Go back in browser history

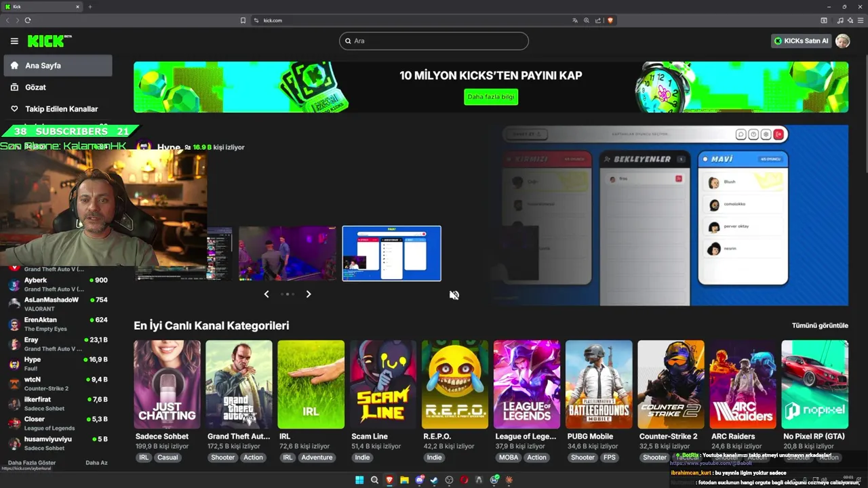coord(7,20)
